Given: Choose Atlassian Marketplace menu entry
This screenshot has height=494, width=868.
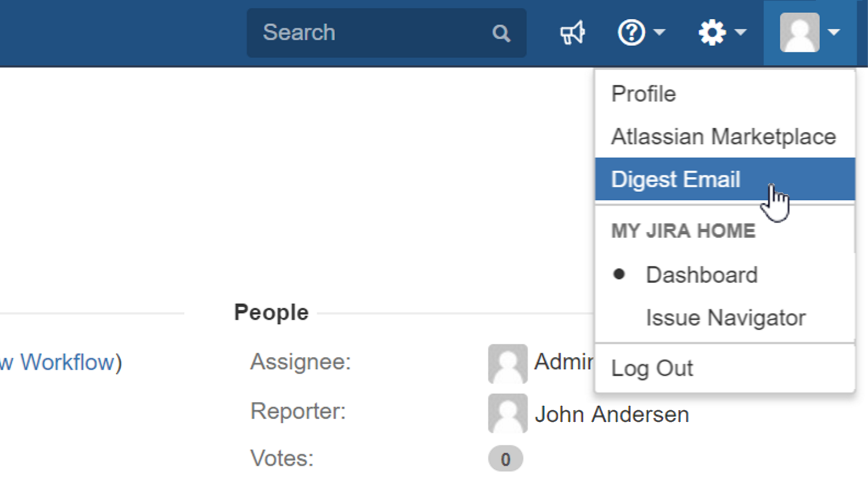Looking at the screenshot, I should tap(723, 137).
